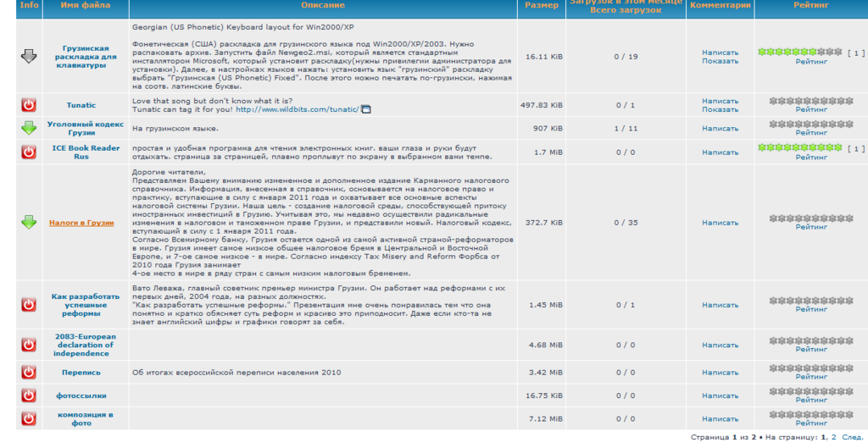Viewport: 868px width, 448px height.
Task: Click Рейтинг link for ICE Book Reader
Action: coord(811,158)
